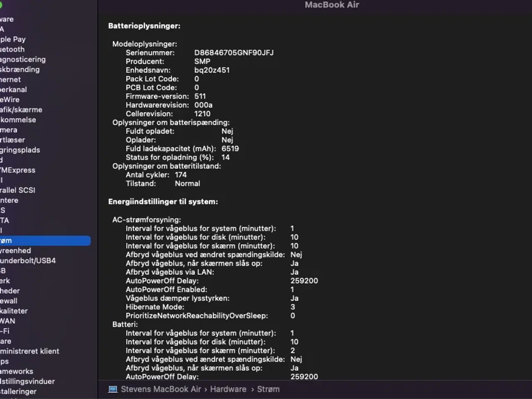532x399 pixels.
Task: Select Lokaliteter in the sidebar
Action: 14,311
